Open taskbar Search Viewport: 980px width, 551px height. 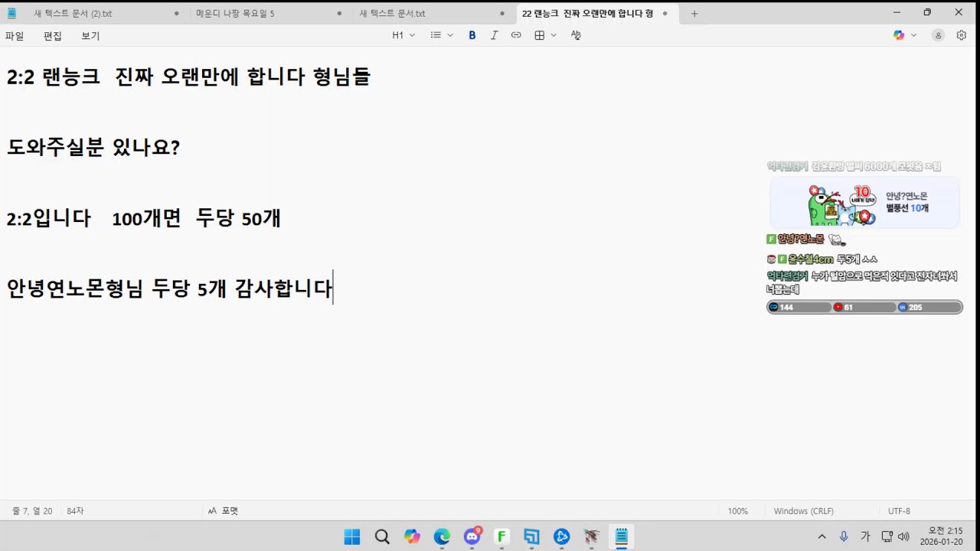[x=382, y=536]
